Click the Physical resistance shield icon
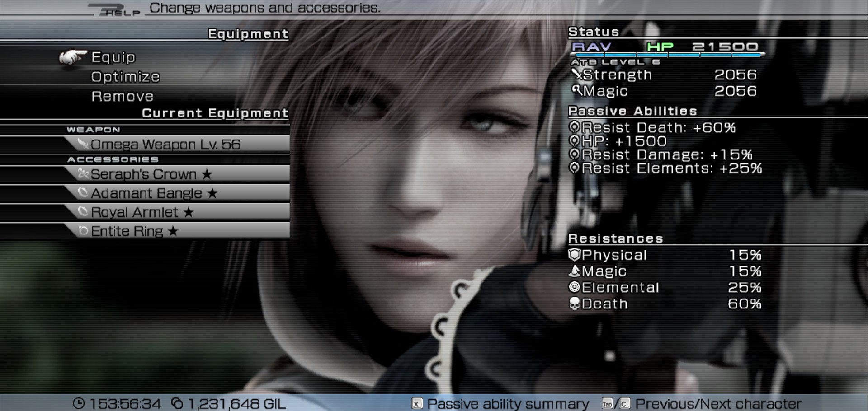868x411 pixels. (x=574, y=254)
